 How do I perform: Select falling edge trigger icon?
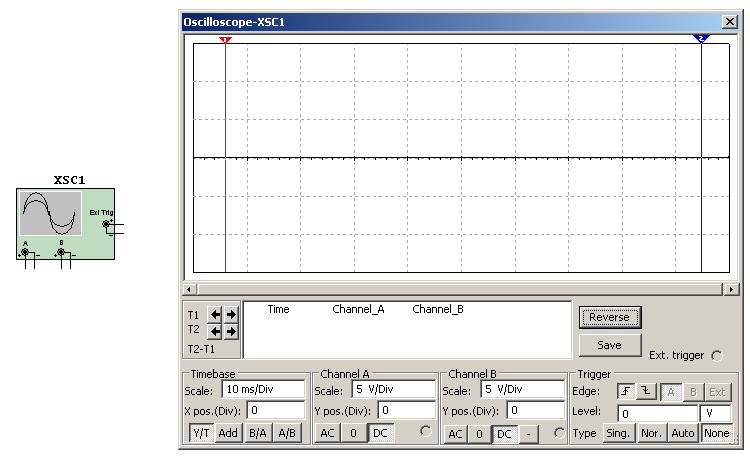pos(646,391)
